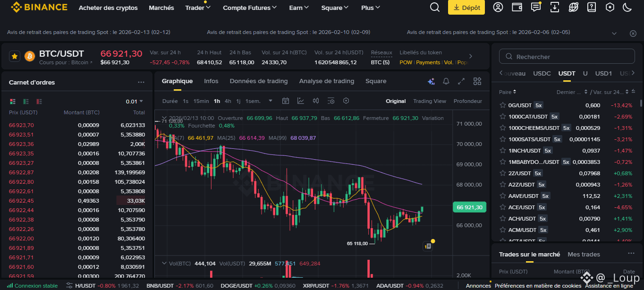This screenshot has height=290, width=644.
Task: Open the search magnifier in top bar
Action: click(x=435, y=8)
